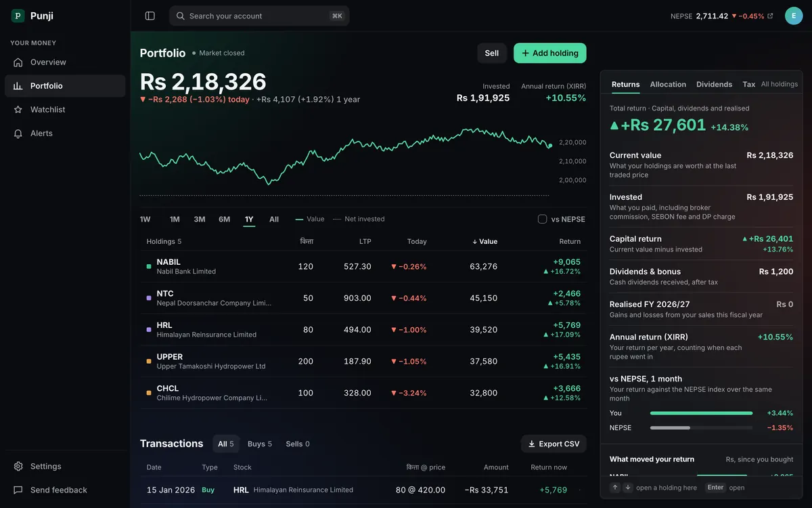Click the down arrow key hint icon
Screen dimensions: 812x508
point(627,488)
